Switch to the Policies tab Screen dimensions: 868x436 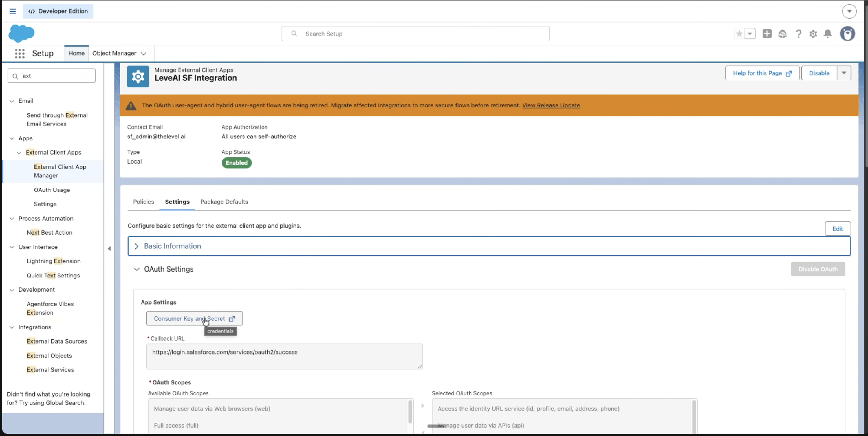click(x=143, y=202)
